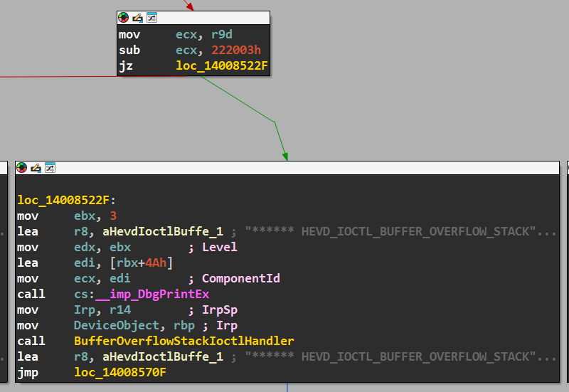
Task: Set node color for the loc_14008522F block
Action: coord(22,168)
